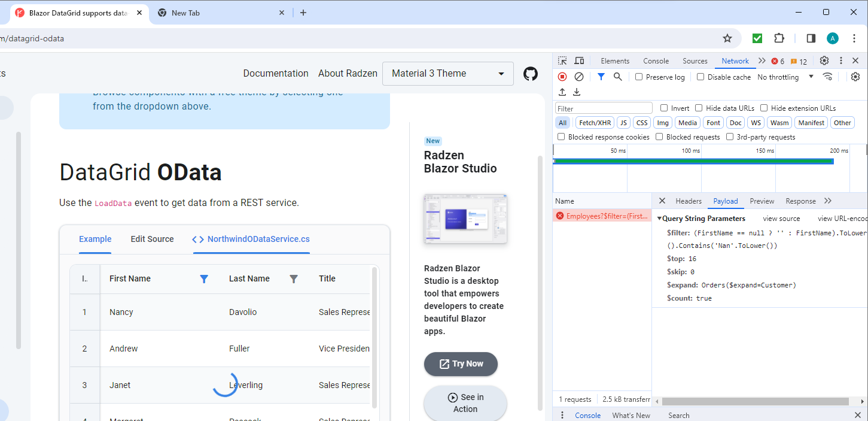Open the Preview tab of the request
The image size is (868, 421).
(762, 201)
